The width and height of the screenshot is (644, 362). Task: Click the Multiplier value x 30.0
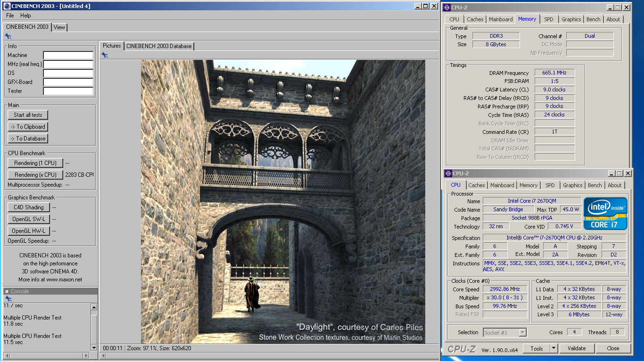click(x=505, y=297)
